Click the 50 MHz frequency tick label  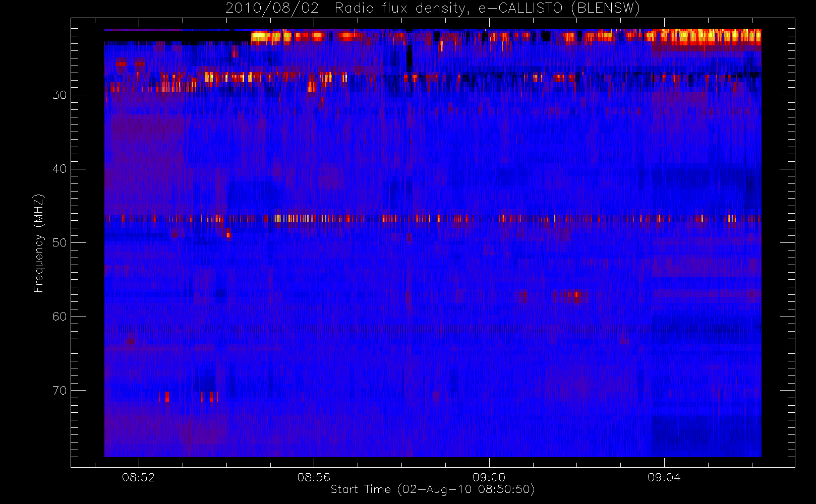pos(60,243)
